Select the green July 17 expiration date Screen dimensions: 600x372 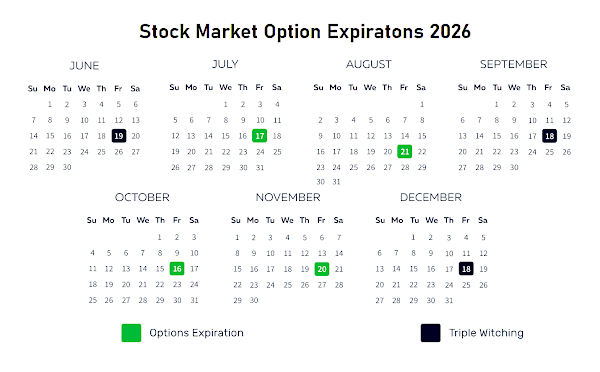tap(260, 136)
